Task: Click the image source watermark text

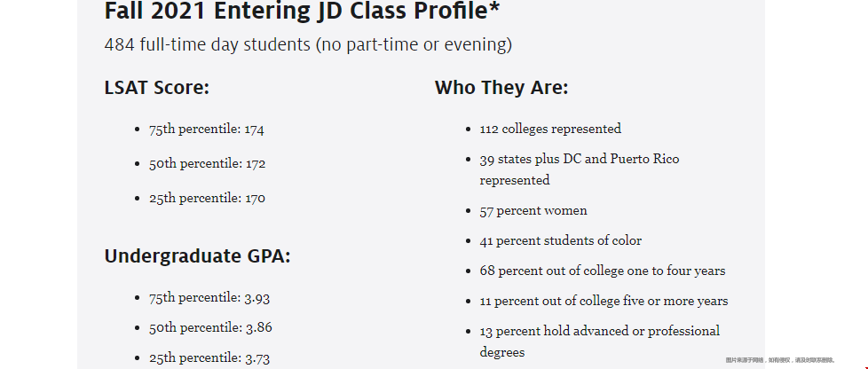Action: [780, 360]
